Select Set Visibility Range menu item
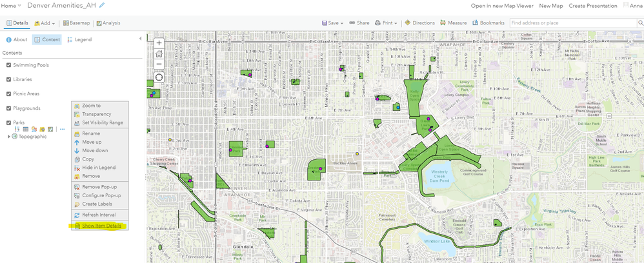644x263 pixels. pyautogui.click(x=102, y=122)
